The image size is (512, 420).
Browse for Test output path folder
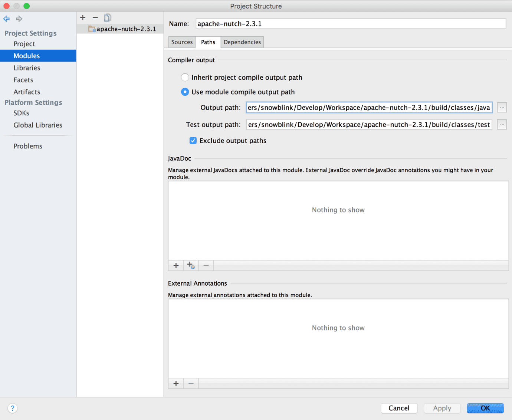pyautogui.click(x=502, y=125)
